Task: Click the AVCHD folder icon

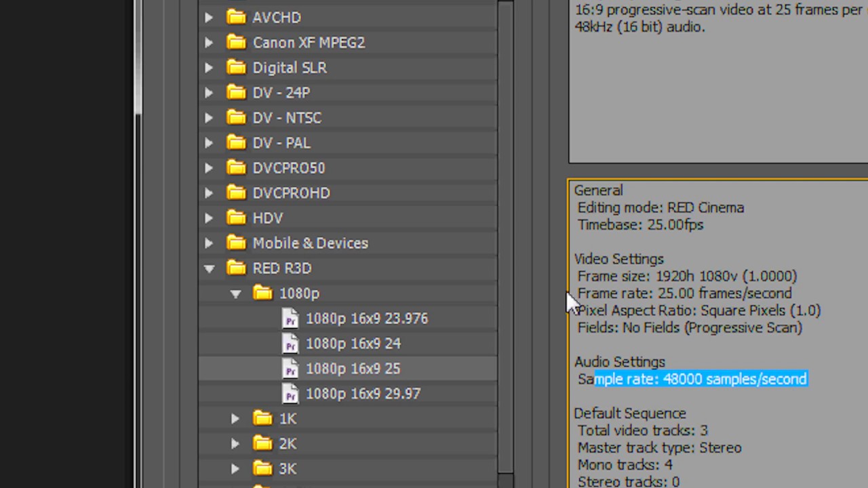Action: pyautogui.click(x=236, y=17)
